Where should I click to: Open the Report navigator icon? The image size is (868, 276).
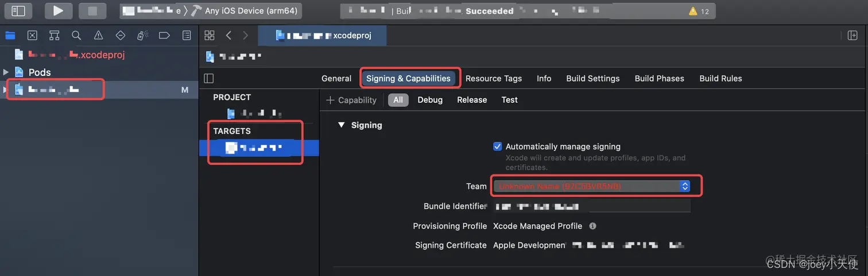(x=187, y=36)
